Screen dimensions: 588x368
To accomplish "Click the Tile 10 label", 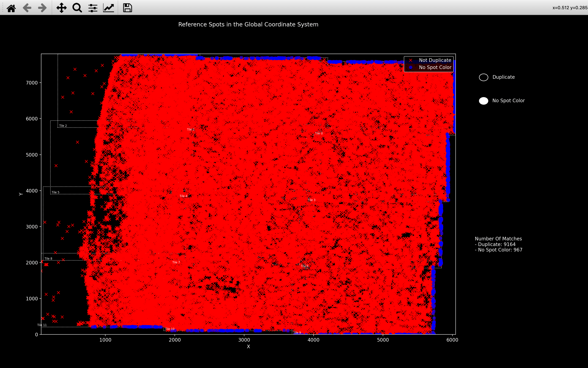I will [170, 329].
